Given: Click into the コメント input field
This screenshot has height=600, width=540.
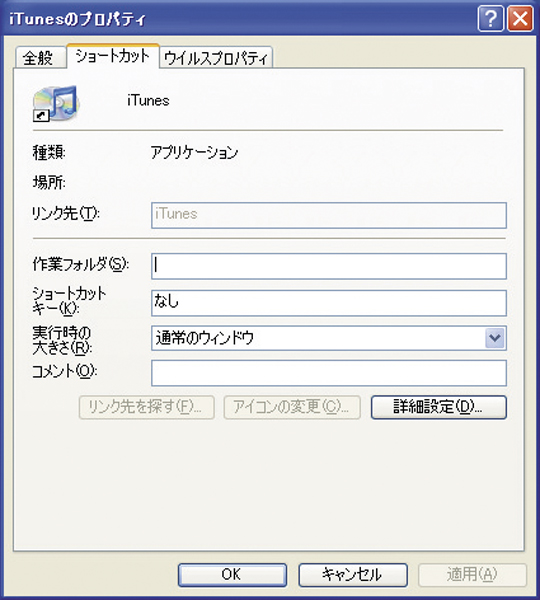Looking at the screenshot, I should click(329, 373).
